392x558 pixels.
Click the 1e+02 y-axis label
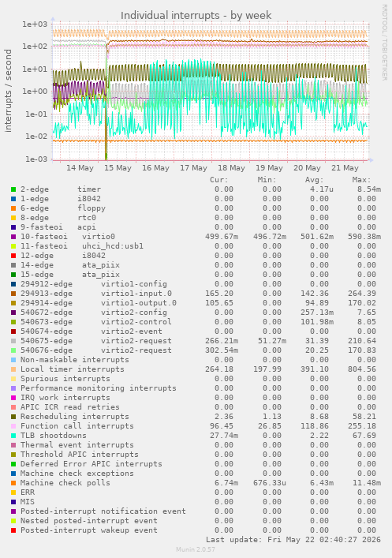tap(35, 47)
